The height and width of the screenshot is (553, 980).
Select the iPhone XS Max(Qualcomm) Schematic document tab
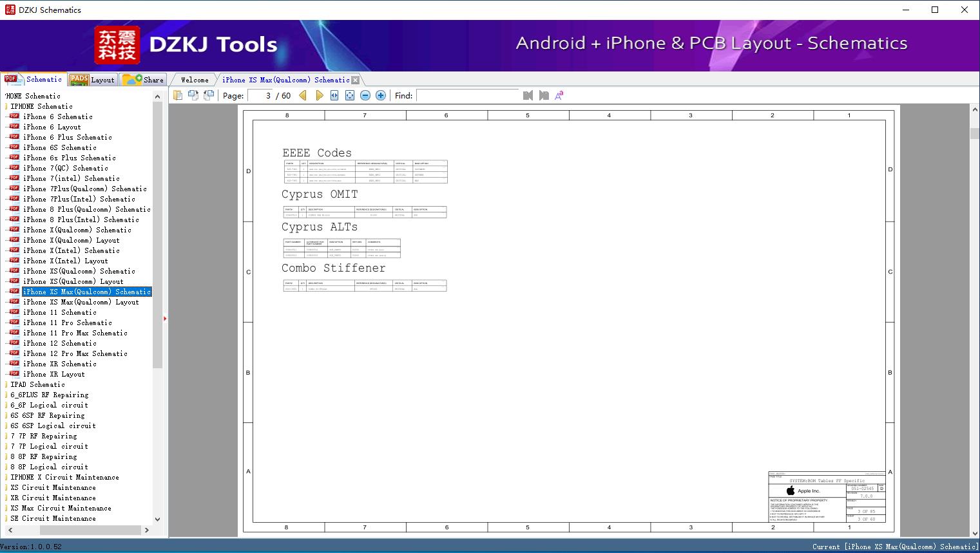285,80
